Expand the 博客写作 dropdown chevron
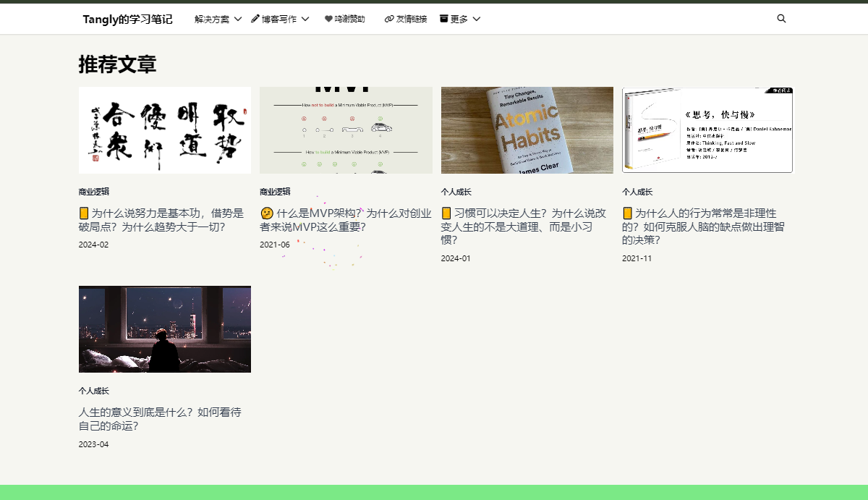The image size is (868, 500). point(305,19)
